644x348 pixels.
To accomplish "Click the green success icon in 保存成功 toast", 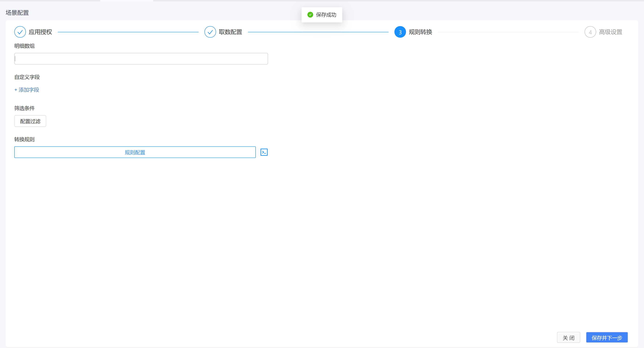I will [x=310, y=15].
